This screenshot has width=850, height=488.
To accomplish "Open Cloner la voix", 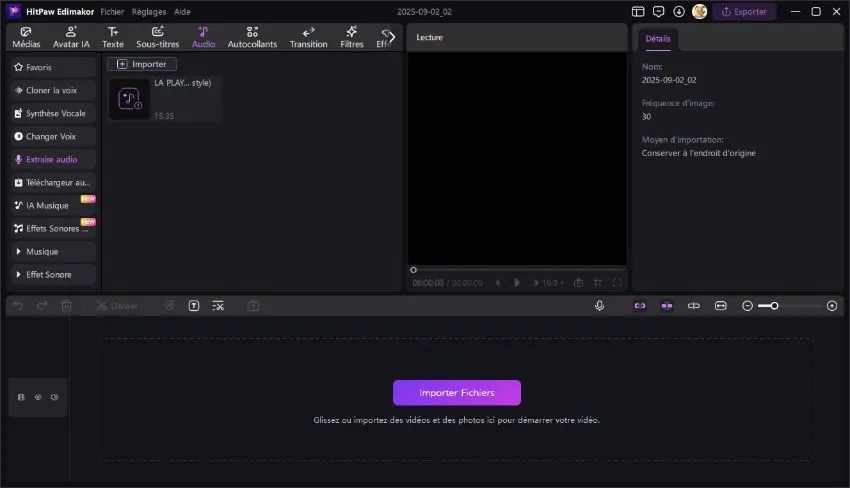I will (x=53, y=90).
